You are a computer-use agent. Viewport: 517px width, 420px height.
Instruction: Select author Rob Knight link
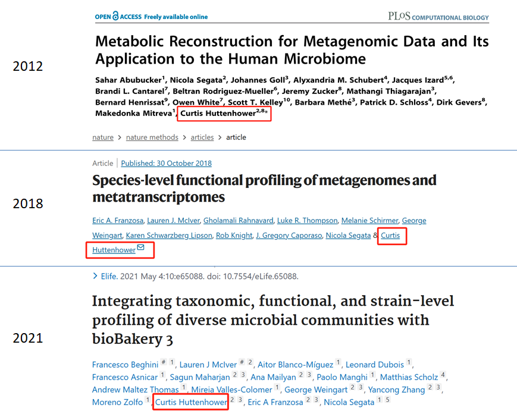tap(234, 236)
